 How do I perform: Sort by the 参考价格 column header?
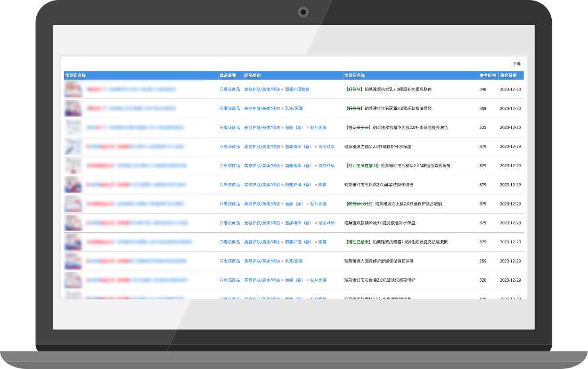tap(487, 76)
